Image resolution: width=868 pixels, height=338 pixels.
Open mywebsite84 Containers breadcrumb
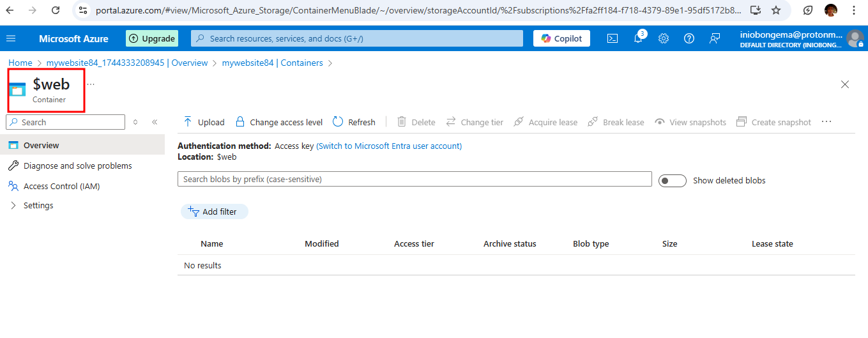coord(272,63)
